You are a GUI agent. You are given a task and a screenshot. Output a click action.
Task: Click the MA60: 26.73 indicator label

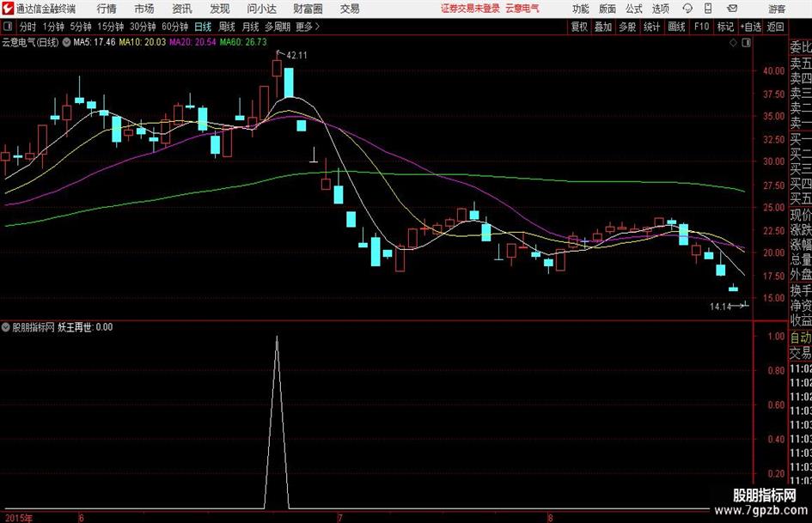click(x=243, y=42)
